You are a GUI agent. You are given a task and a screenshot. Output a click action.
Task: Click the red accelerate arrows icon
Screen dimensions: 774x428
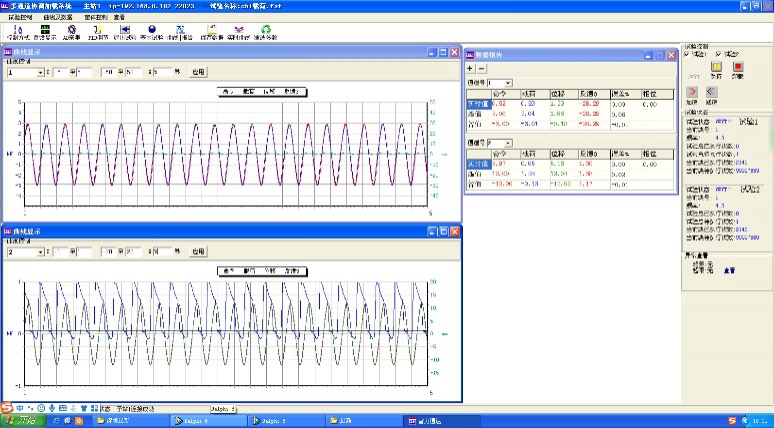pos(691,91)
